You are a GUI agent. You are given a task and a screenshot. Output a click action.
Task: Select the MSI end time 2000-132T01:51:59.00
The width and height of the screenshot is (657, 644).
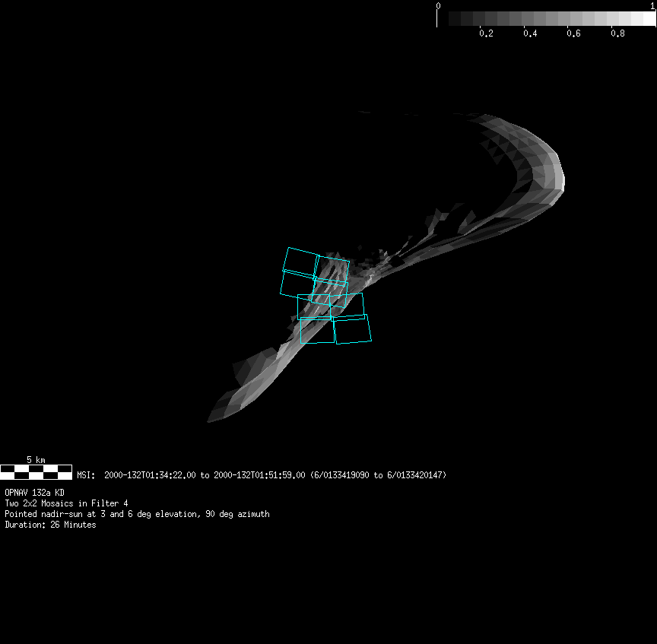click(x=259, y=475)
